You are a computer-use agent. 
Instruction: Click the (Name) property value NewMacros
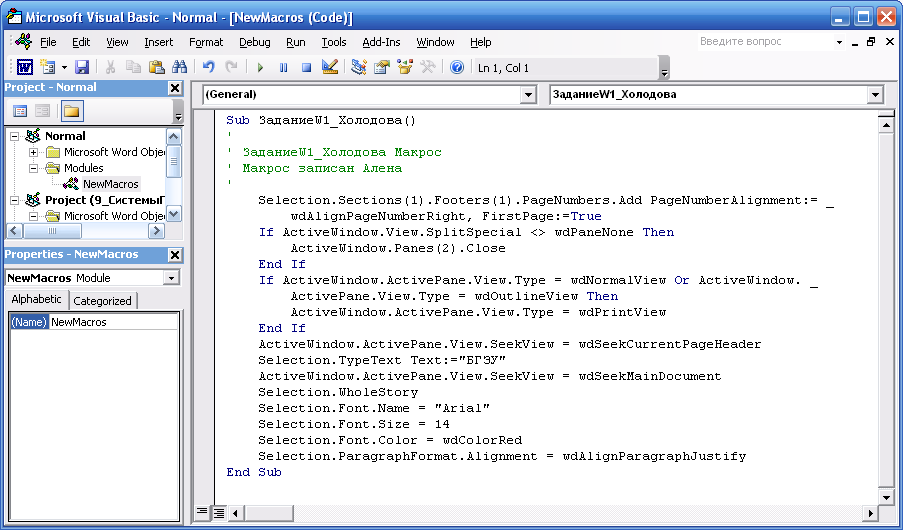[113, 323]
